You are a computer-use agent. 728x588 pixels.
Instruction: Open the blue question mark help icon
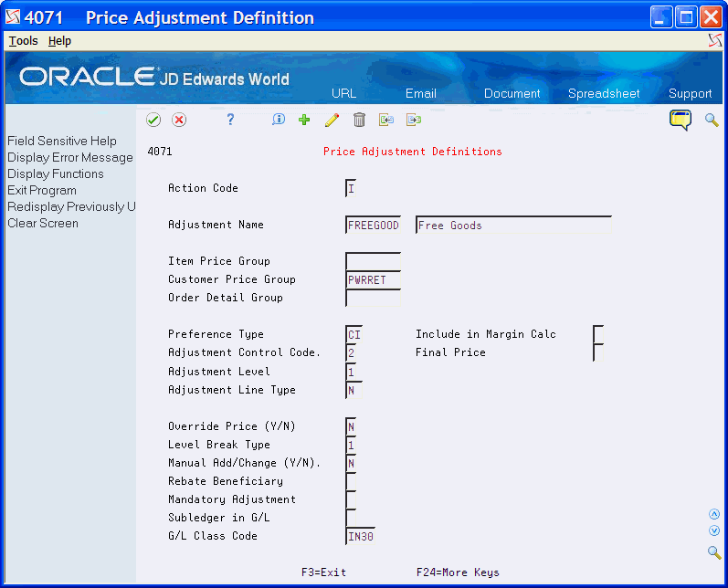pyautogui.click(x=230, y=120)
